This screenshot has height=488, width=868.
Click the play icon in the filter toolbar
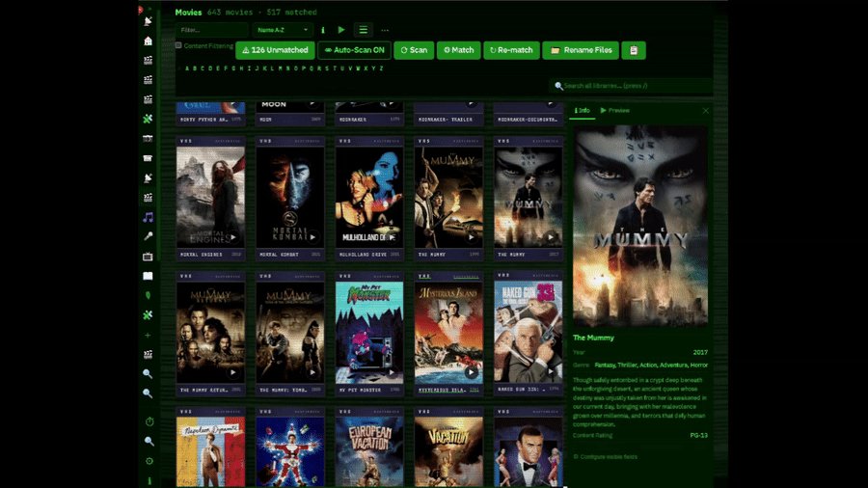[x=341, y=30]
